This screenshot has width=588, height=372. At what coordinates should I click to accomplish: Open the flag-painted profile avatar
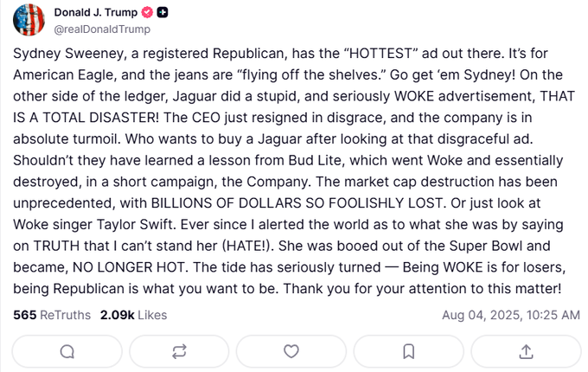pos(29,20)
